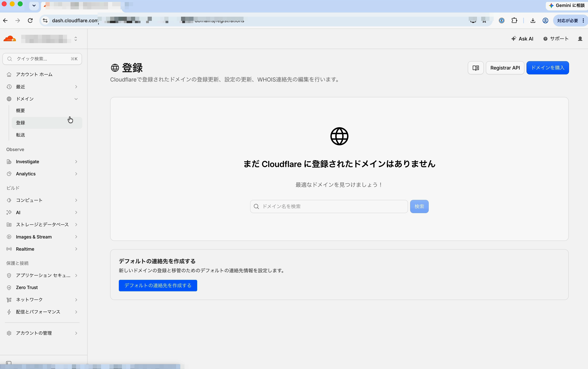Click the clock icon beside 最近
The height and width of the screenshot is (369, 588).
tap(9, 87)
